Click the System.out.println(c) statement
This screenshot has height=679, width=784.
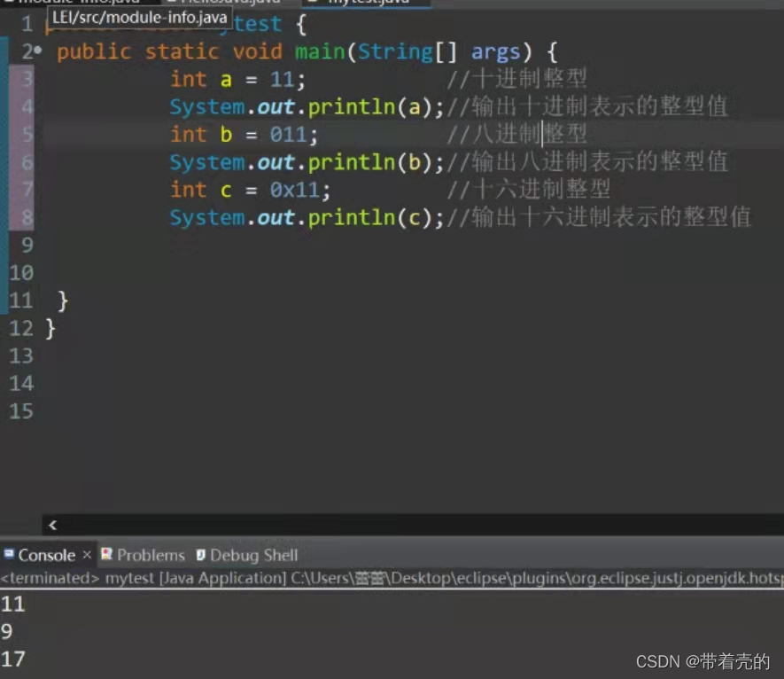coord(307,218)
